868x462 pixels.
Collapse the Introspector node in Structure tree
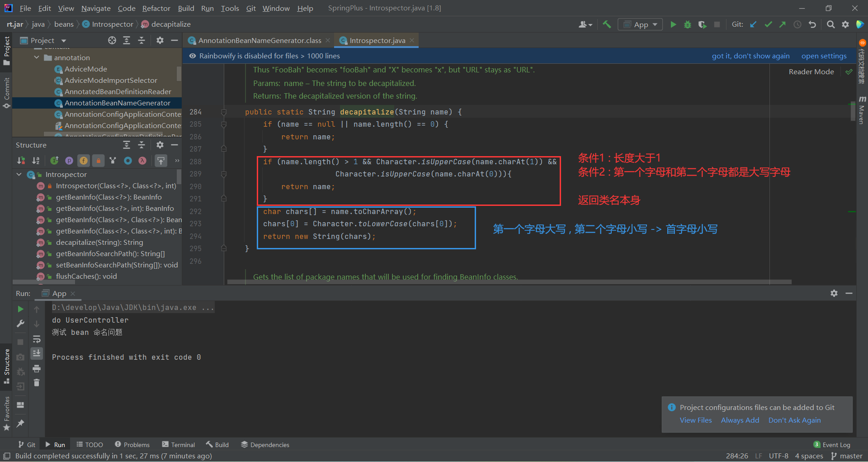(19, 174)
